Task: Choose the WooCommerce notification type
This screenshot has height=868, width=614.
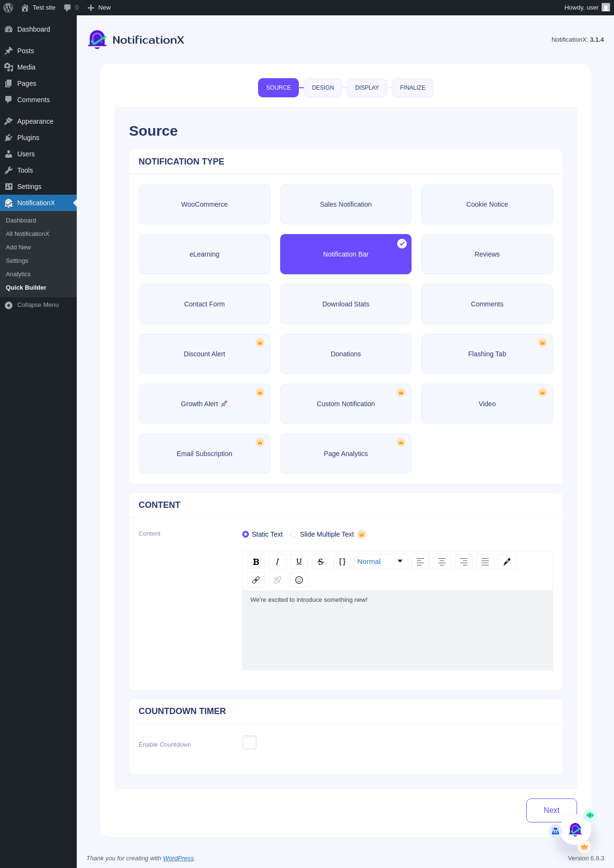Action: click(x=204, y=204)
